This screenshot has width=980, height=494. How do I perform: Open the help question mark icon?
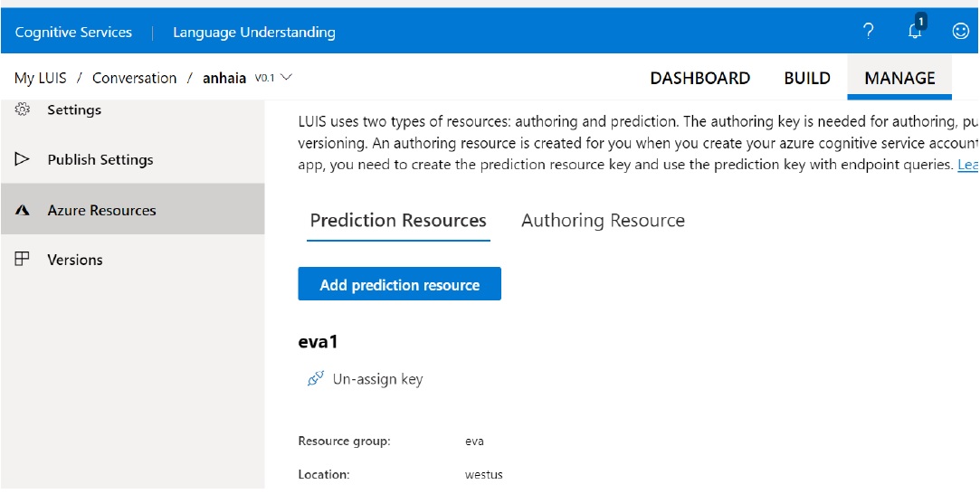point(869,32)
